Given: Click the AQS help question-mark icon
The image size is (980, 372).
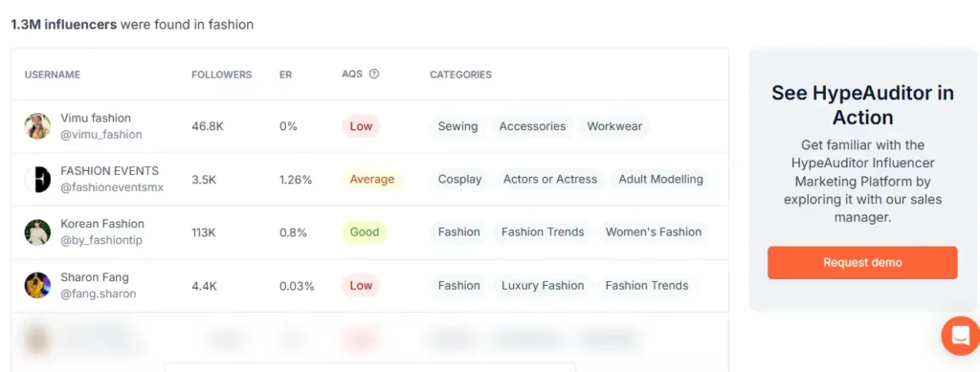Looking at the screenshot, I should [374, 74].
